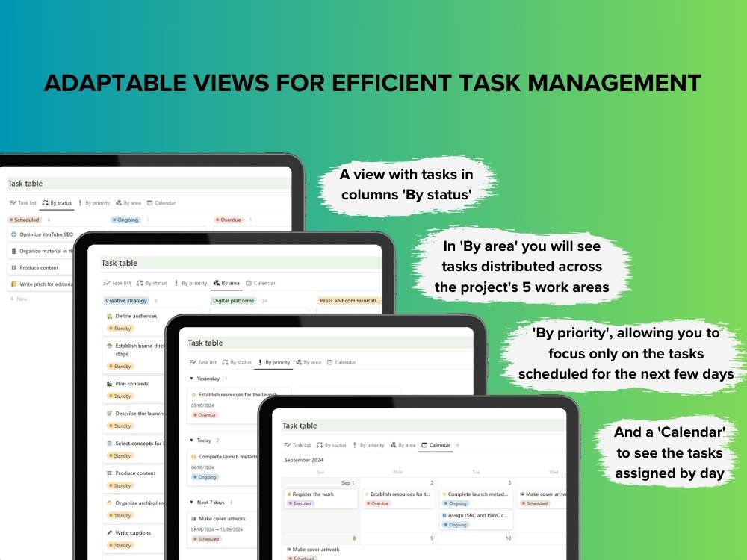
Task: Open Calendar tab in By area tablet
Action: click(261, 283)
